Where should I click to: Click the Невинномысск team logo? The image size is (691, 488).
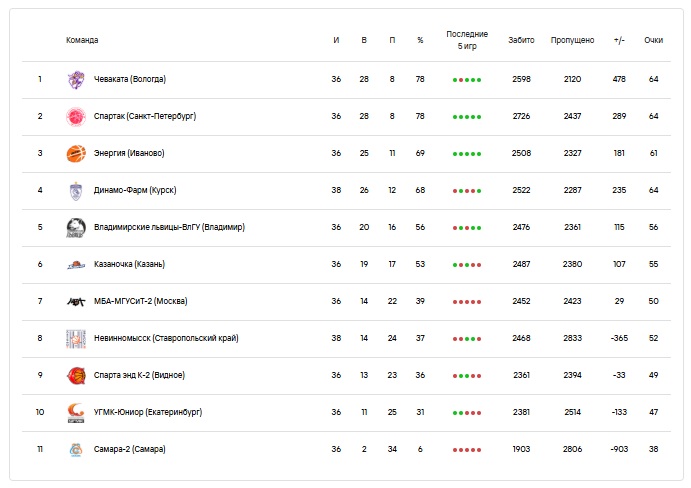click(x=76, y=339)
